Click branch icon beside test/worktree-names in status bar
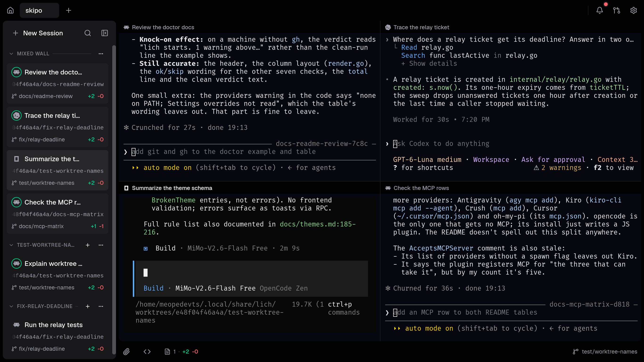The height and width of the screenshot is (362, 644). (x=575, y=351)
